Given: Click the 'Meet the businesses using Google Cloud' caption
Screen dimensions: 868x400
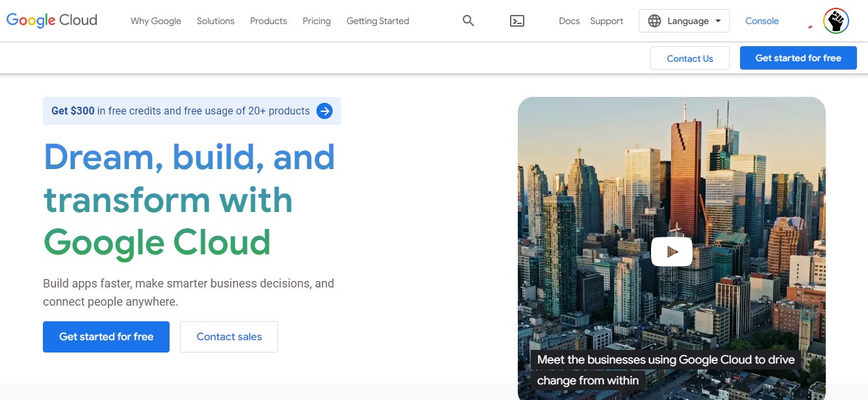Looking at the screenshot, I should point(666,370).
